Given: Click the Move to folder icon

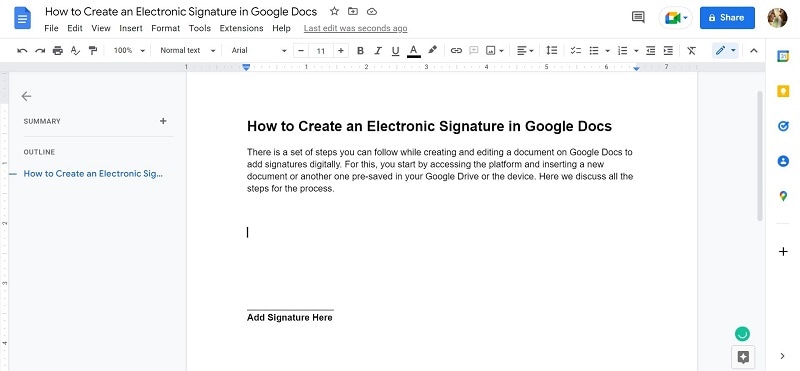Looking at the screenshot, I should pos(353,11).
